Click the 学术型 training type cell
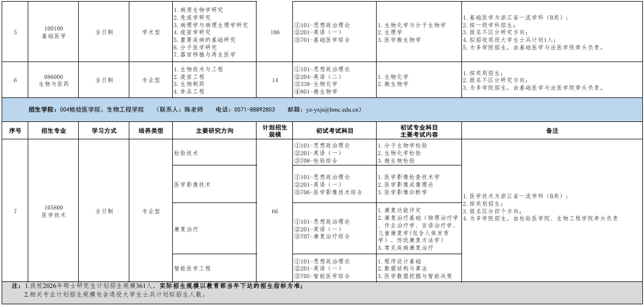The height and width of the screenshot is (307, 644). [x=151, y=32]
